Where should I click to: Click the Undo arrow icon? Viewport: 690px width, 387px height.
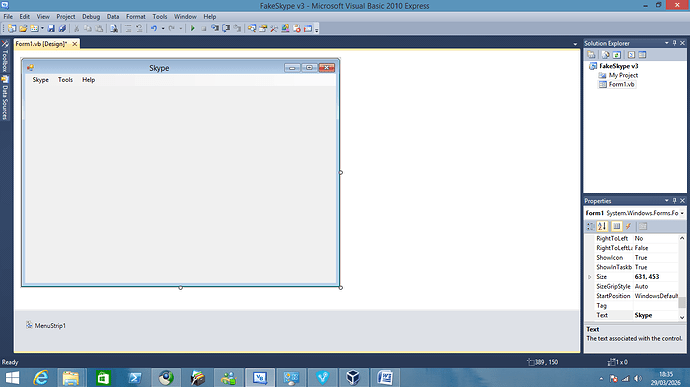click(x=154, y=29)
